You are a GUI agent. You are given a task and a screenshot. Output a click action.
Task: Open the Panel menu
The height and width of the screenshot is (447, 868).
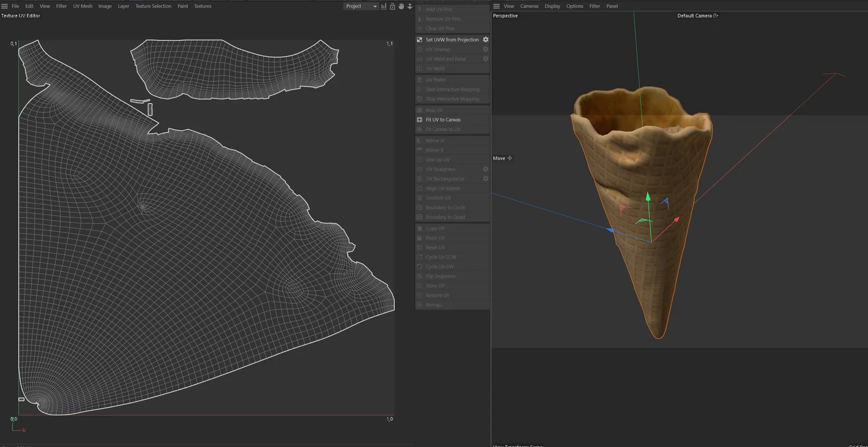[612, 6]
